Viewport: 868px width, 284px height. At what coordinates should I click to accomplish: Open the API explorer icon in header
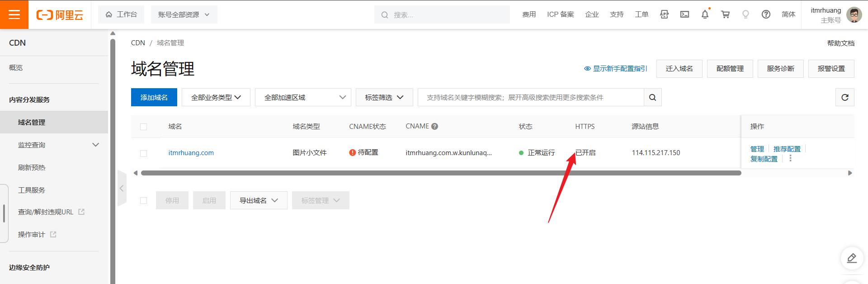pos(664,14)
